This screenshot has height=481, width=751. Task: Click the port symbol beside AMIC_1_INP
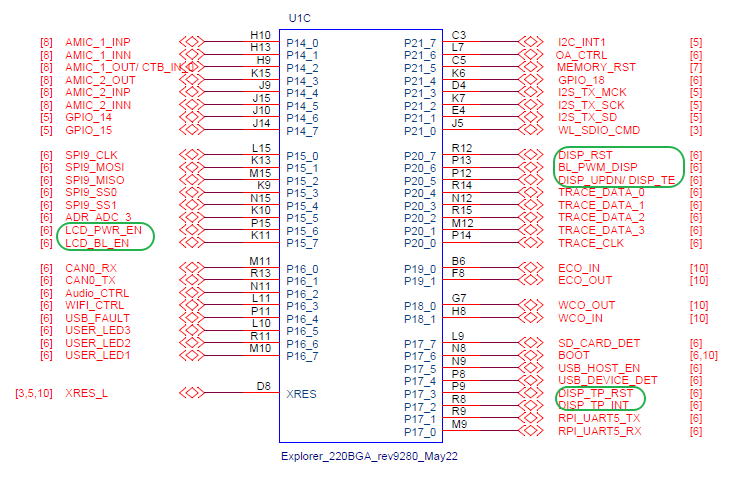191,42
